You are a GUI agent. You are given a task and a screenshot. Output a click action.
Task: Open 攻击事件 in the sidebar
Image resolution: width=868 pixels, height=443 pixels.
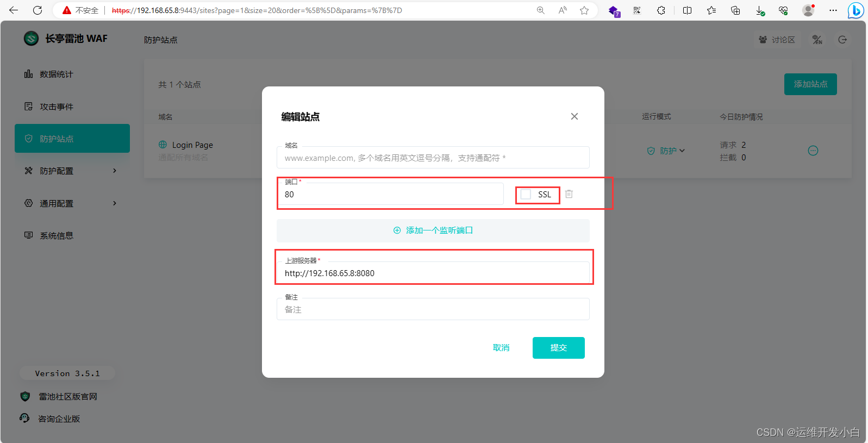point(72,107)
